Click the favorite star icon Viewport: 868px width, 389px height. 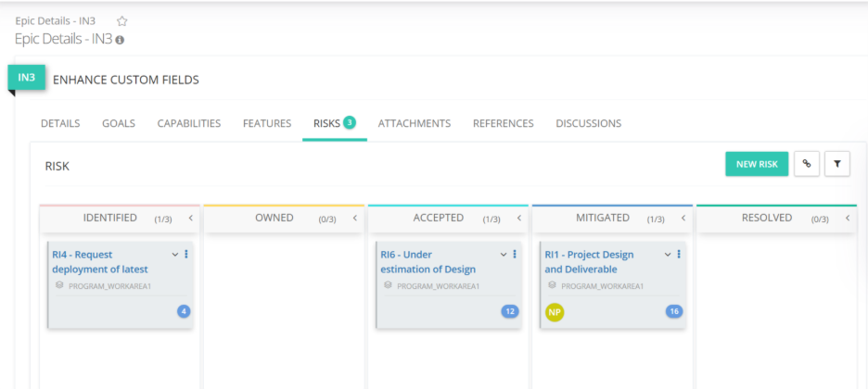(122, 21)
